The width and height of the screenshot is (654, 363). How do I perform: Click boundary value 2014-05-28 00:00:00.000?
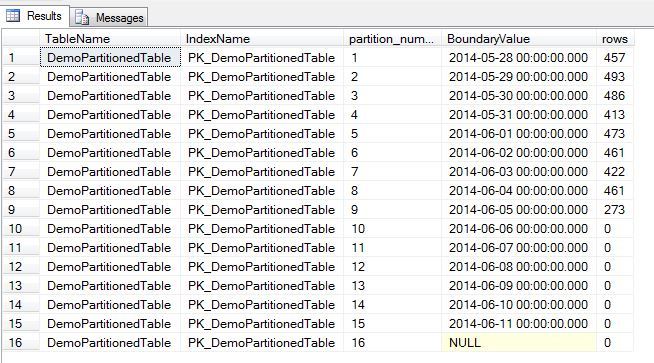[519, 58]
